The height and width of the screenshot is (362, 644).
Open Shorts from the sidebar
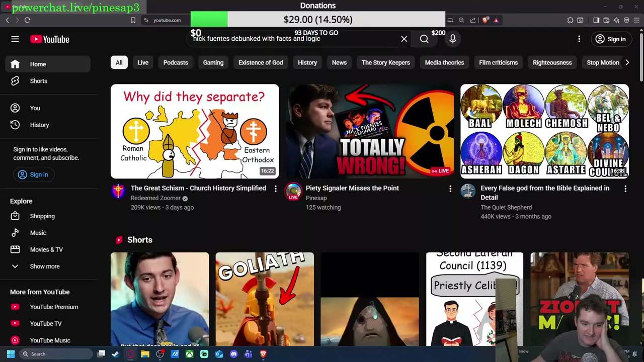(x=48, y=81)
